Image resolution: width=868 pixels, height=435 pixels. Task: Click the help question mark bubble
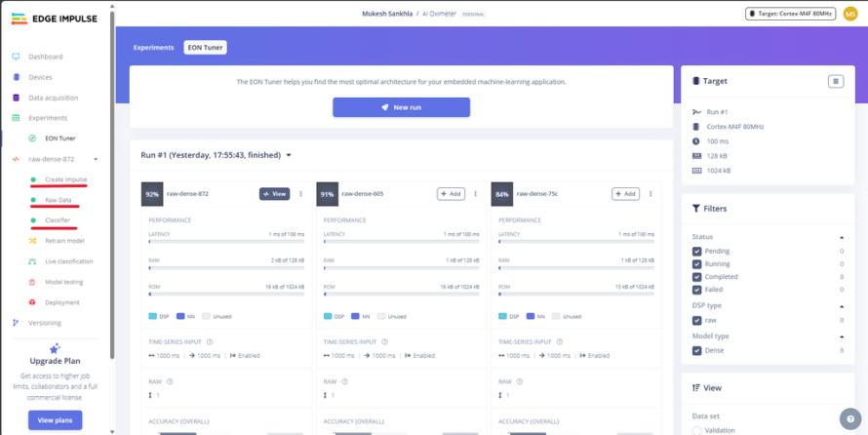(850, 419)
